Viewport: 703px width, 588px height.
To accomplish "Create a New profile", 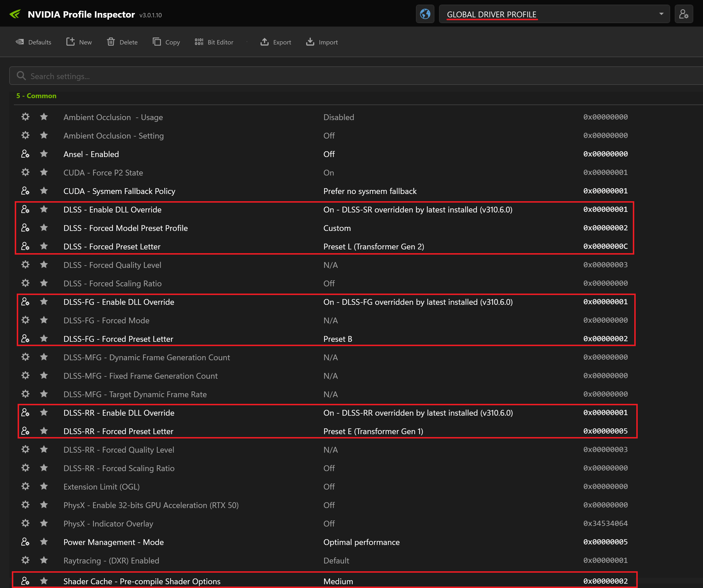I will (79, 42).
